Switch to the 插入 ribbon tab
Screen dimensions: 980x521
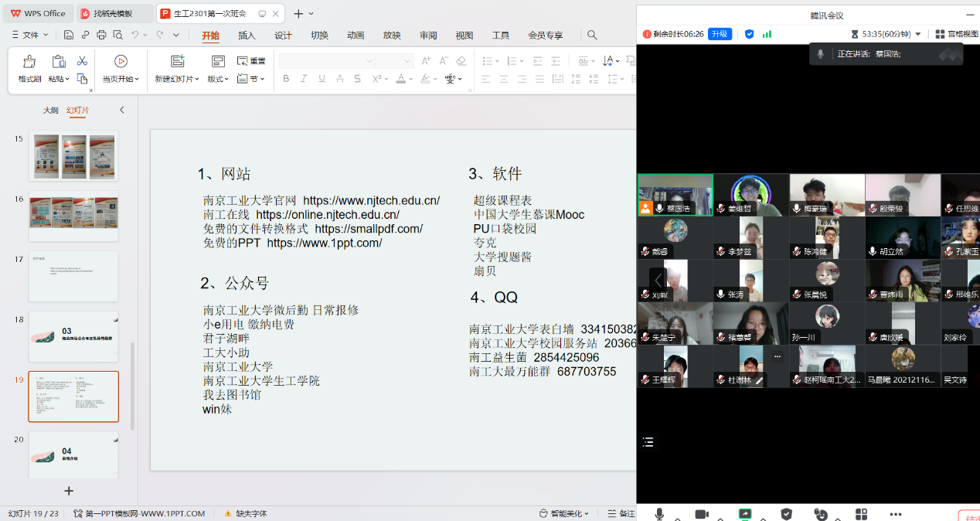pyautogui.click(x=247, y=36)
